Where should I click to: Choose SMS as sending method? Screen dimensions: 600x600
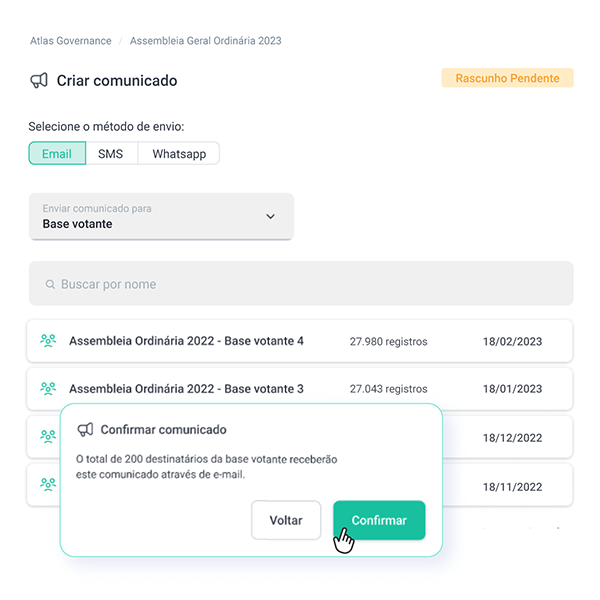tap(110, 154)
